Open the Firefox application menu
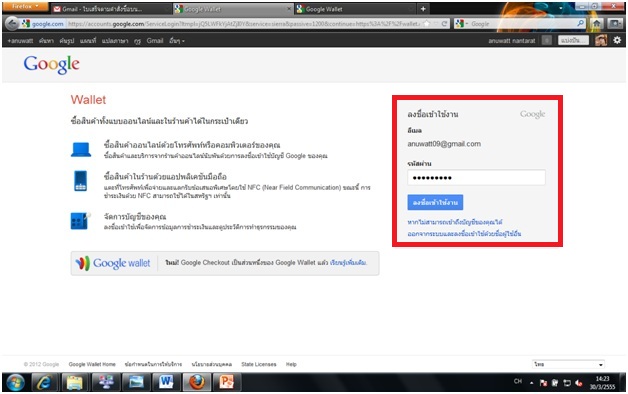The image size is (628, 394). (x=26, y=6)
